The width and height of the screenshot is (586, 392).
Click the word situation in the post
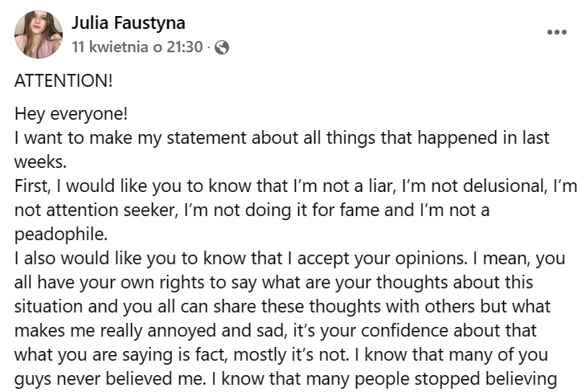point(48,307)
